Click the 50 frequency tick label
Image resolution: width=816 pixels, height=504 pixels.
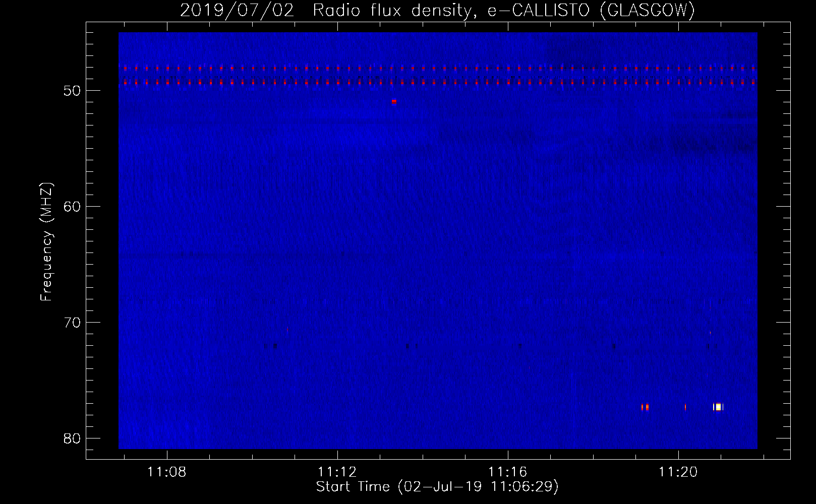(x=72, y=91)
